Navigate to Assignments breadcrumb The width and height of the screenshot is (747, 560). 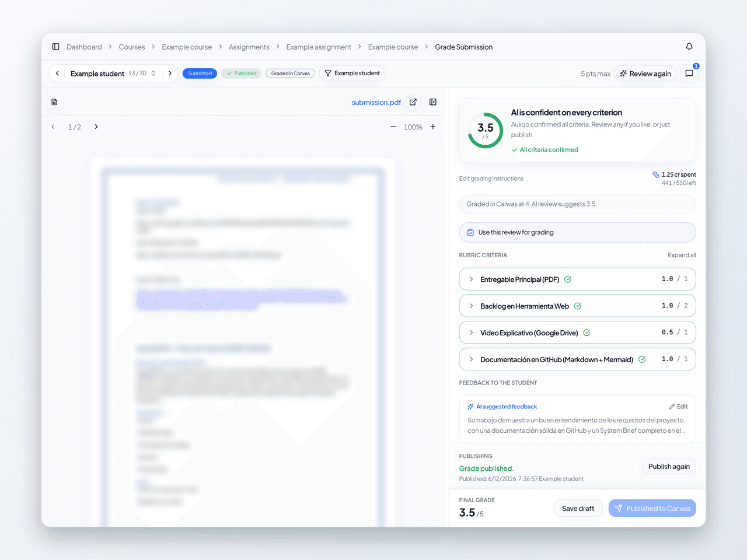tap(249, 47)
